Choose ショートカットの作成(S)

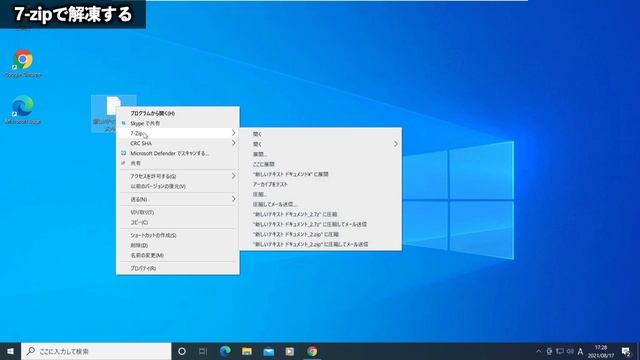(178, 236)
